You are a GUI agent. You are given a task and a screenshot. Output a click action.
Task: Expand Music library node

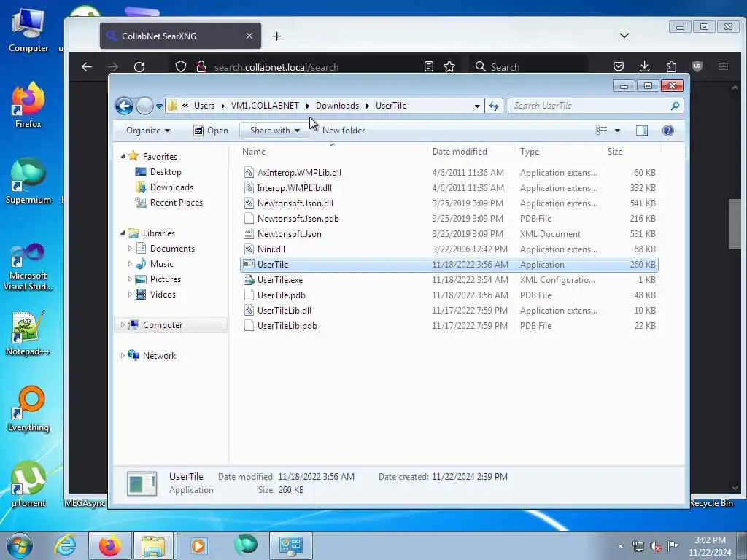[x=130, y=264]
